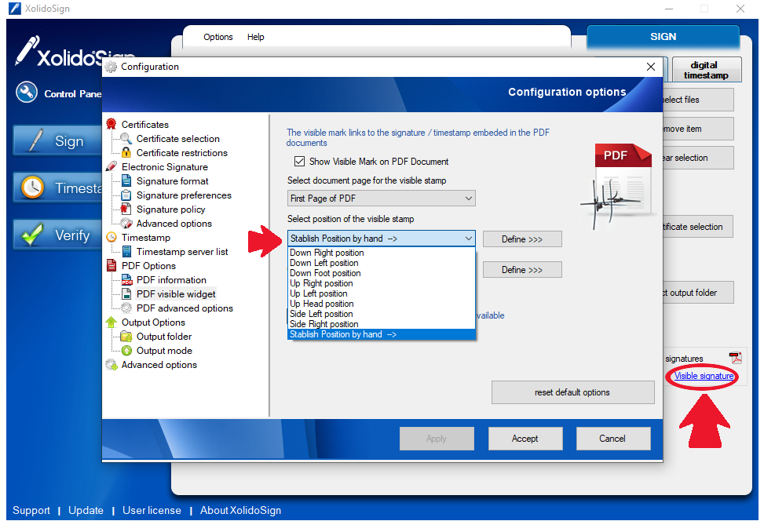The width and height of the screenshot is (764, 532).
Task: Click the Certificates rosette icon in tree
Action: coord(111,124)
